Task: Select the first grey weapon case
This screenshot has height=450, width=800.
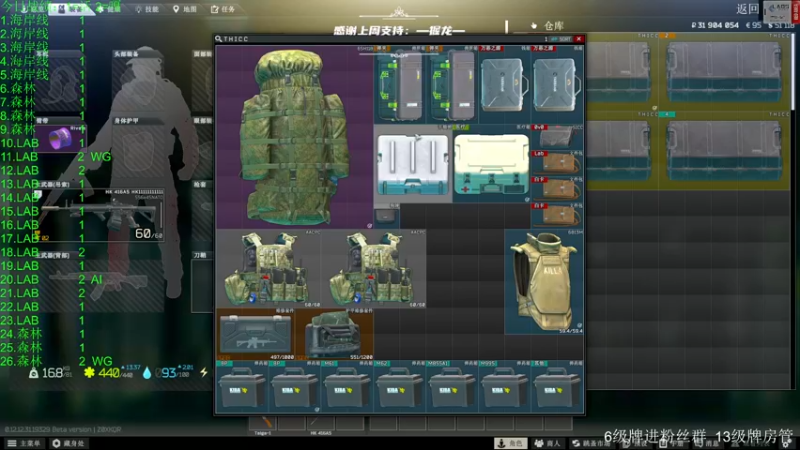Action: (x=400, y=85)
